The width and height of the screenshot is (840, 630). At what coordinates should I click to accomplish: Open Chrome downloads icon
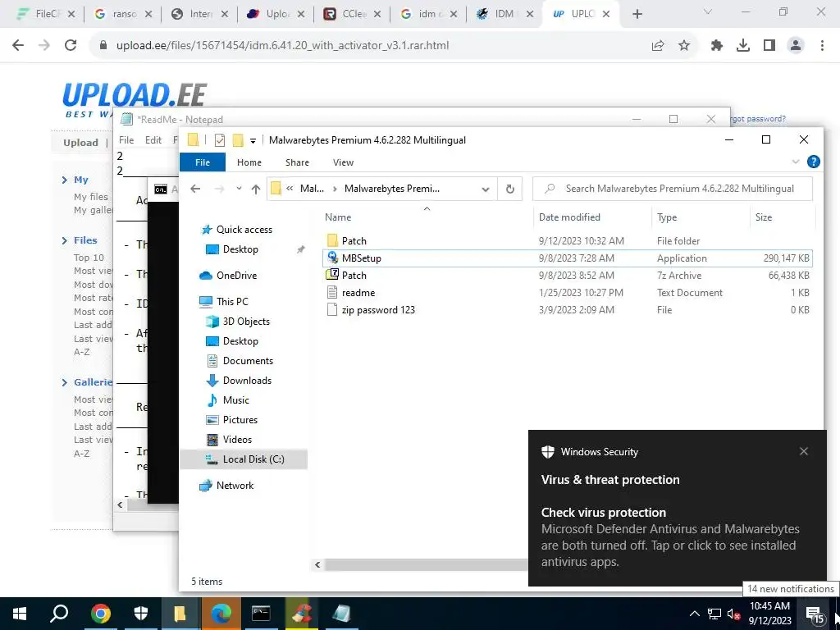(743, 46)
